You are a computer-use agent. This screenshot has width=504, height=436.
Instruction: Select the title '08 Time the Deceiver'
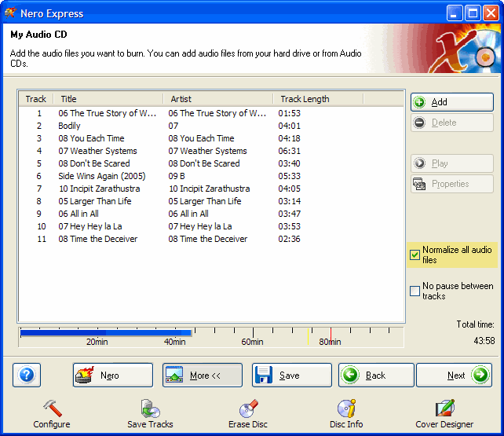tap(97, 239)
